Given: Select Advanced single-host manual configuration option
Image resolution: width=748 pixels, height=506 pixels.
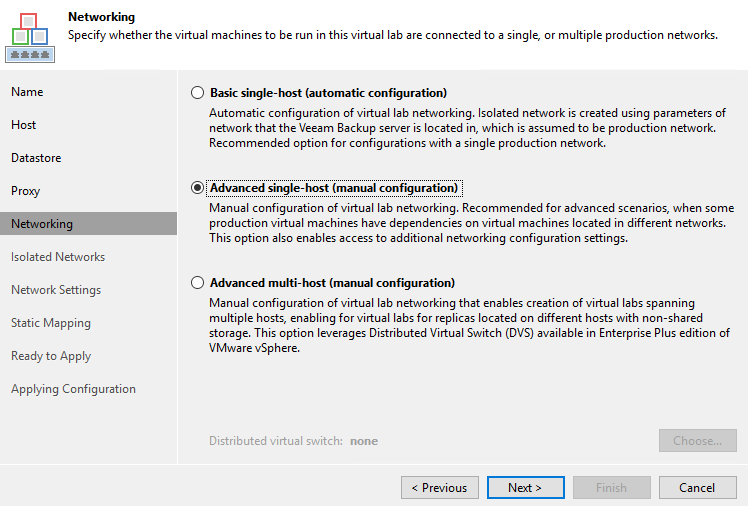Looking at the screenshot, I should pos(197,188).
